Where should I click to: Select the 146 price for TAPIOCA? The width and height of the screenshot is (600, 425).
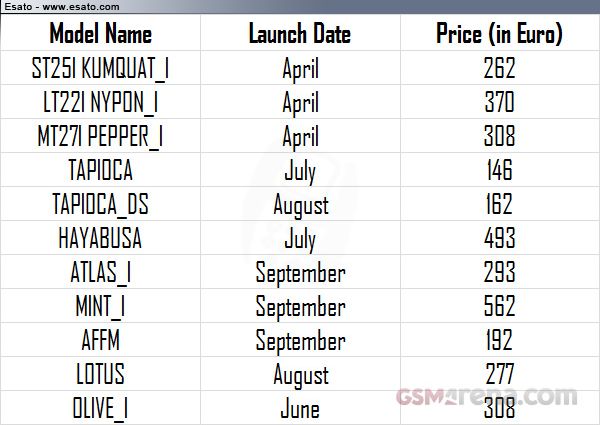coord(500,170)
